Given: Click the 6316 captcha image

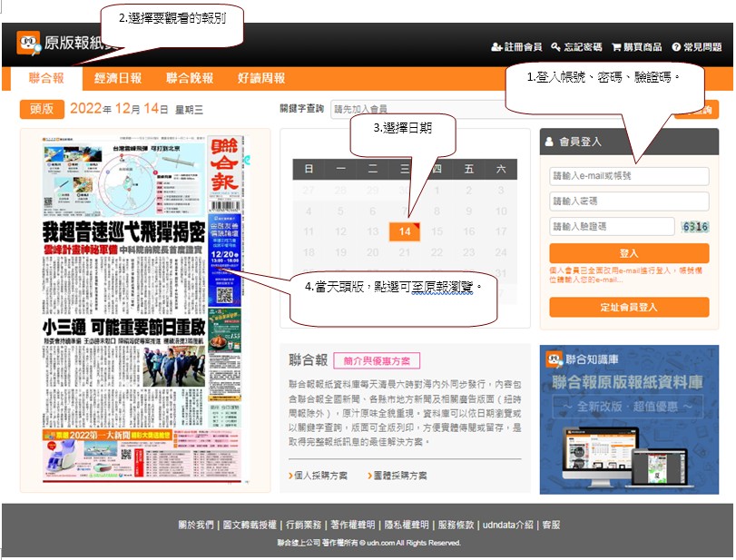Looking at the screenshot, I should 695,227.
